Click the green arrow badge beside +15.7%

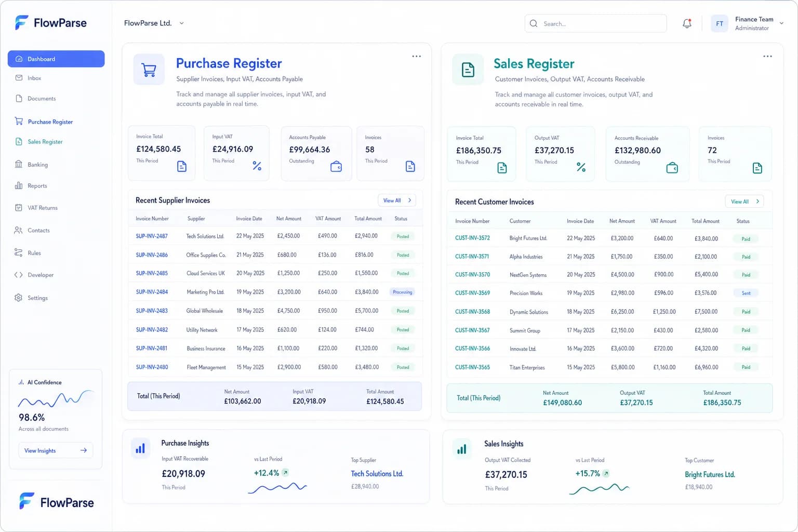point(606,474)
